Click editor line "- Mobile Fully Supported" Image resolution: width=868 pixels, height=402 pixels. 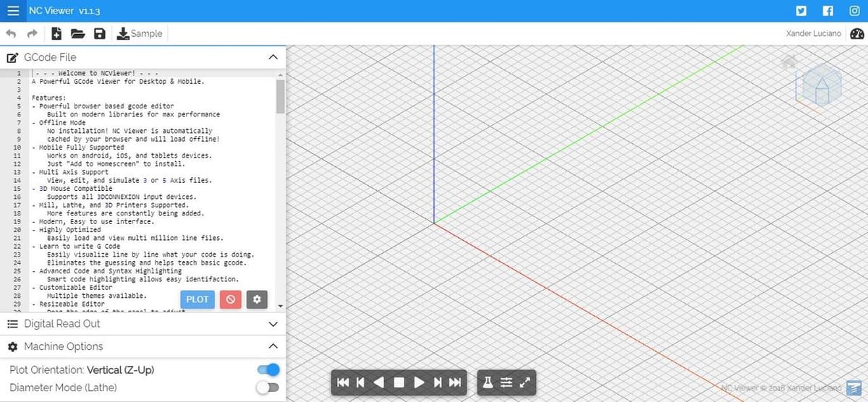tap(78, 147)
